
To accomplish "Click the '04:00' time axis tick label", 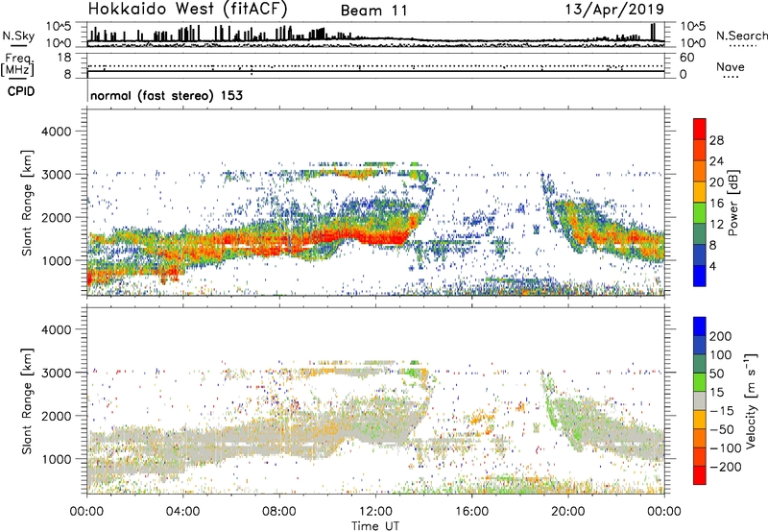I will 183,512.
